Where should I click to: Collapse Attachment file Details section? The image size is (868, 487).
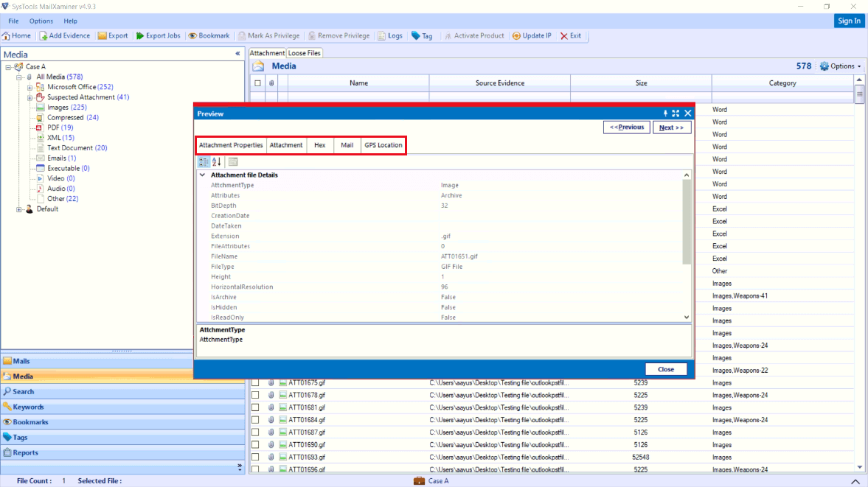click(x=203, y=175)
